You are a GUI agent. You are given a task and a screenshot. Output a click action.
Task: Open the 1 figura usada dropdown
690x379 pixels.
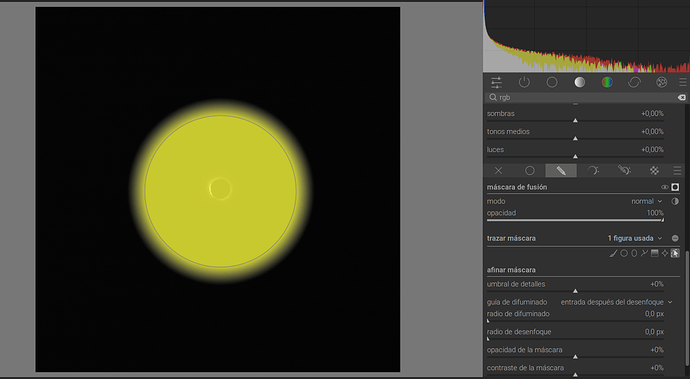(635, 238)
